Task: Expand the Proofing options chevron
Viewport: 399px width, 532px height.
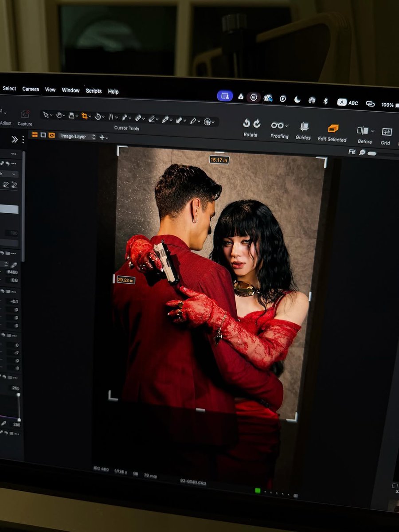Action: pos(287,126)
